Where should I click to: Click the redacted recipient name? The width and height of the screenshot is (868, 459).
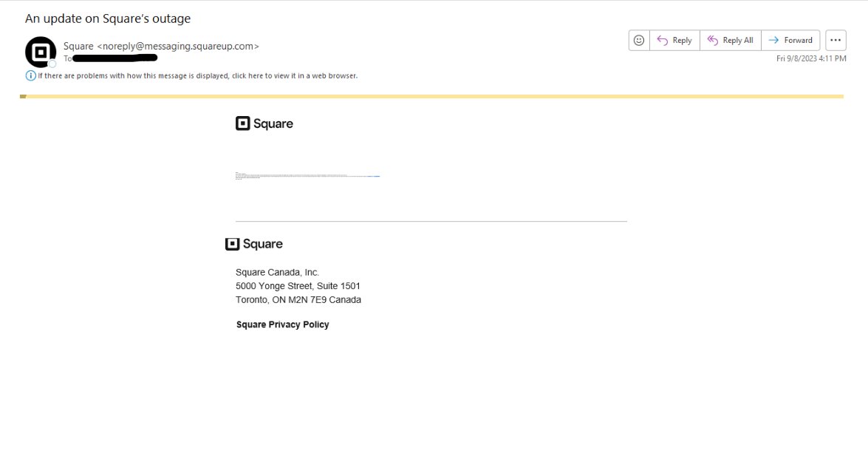[115, 58]
